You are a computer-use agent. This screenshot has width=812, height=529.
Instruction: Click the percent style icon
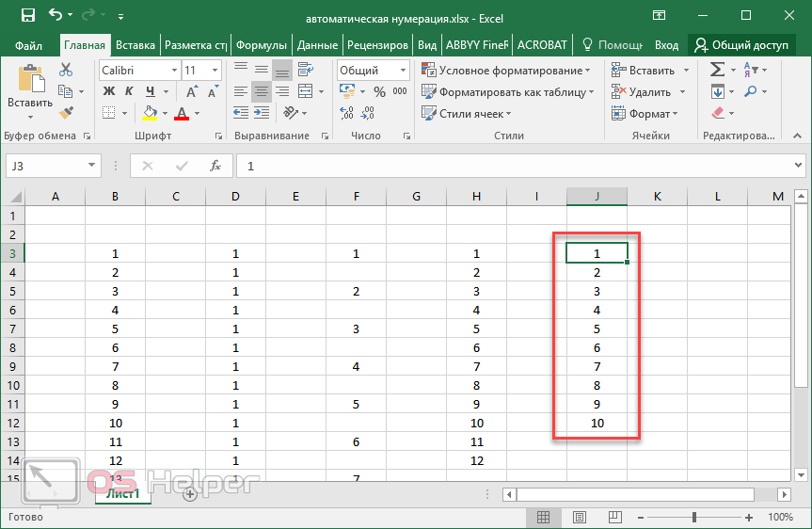pos(379,92)
